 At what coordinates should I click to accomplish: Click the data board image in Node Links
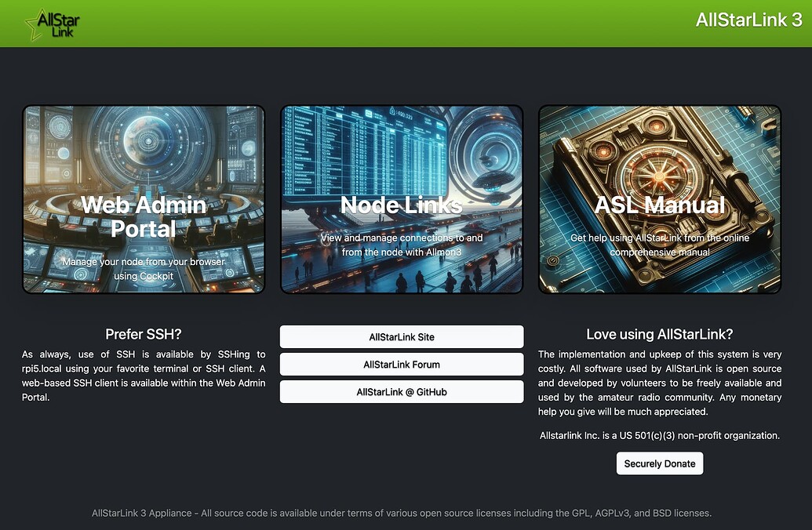[x=369, y=149]
